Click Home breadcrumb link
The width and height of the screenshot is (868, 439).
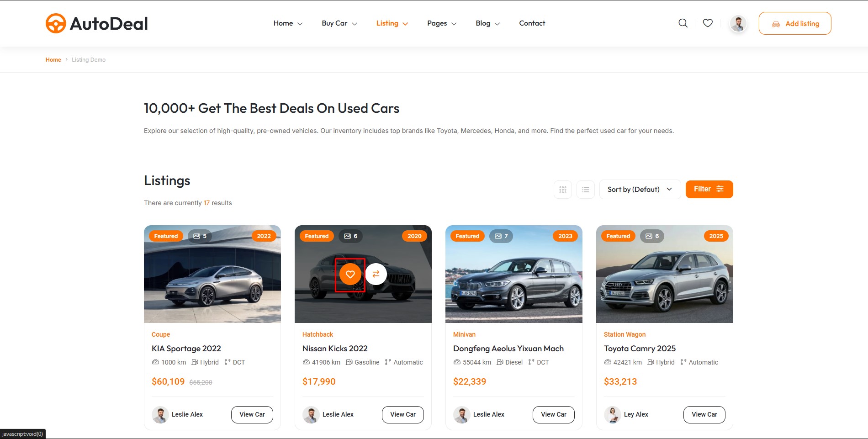tap(53, 60)
